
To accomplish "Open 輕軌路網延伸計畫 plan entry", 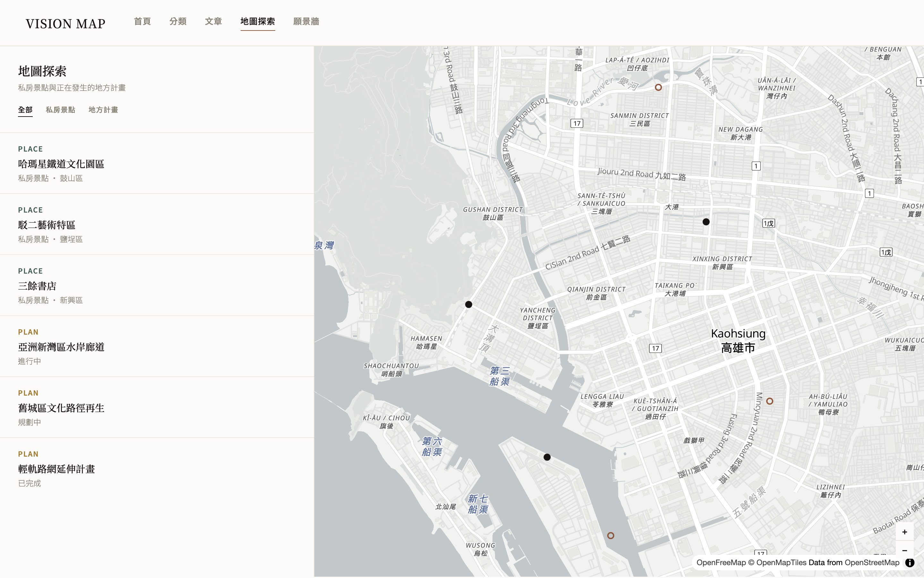I will click(157, 468).
